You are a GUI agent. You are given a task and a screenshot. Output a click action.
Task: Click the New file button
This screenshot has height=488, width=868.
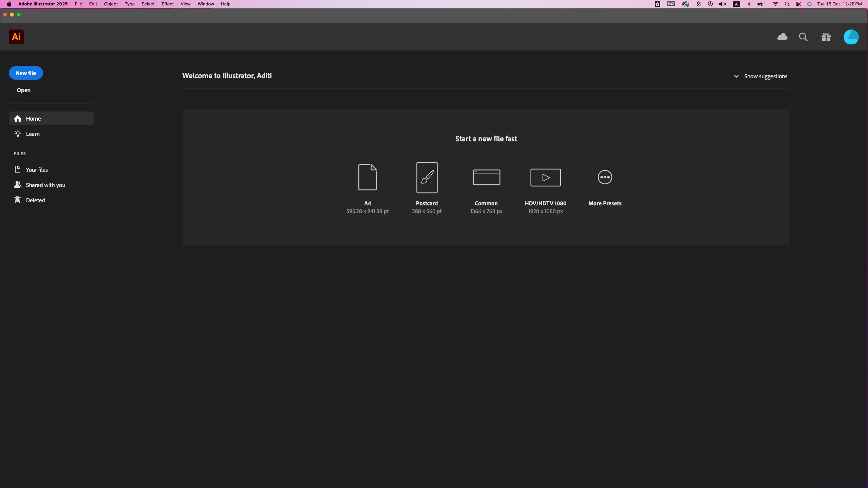[26, 73]
